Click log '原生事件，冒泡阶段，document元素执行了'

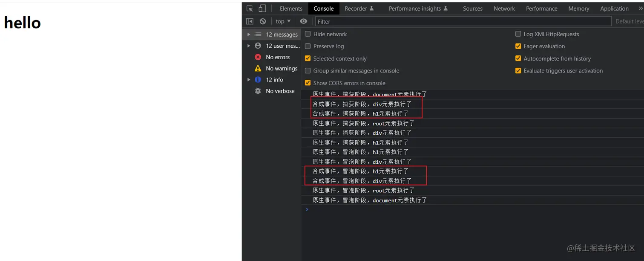[x=370, y=200]
